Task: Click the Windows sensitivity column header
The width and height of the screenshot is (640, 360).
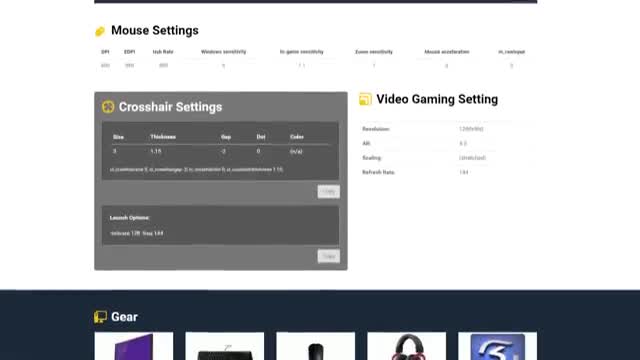Action: pos(223,52)
